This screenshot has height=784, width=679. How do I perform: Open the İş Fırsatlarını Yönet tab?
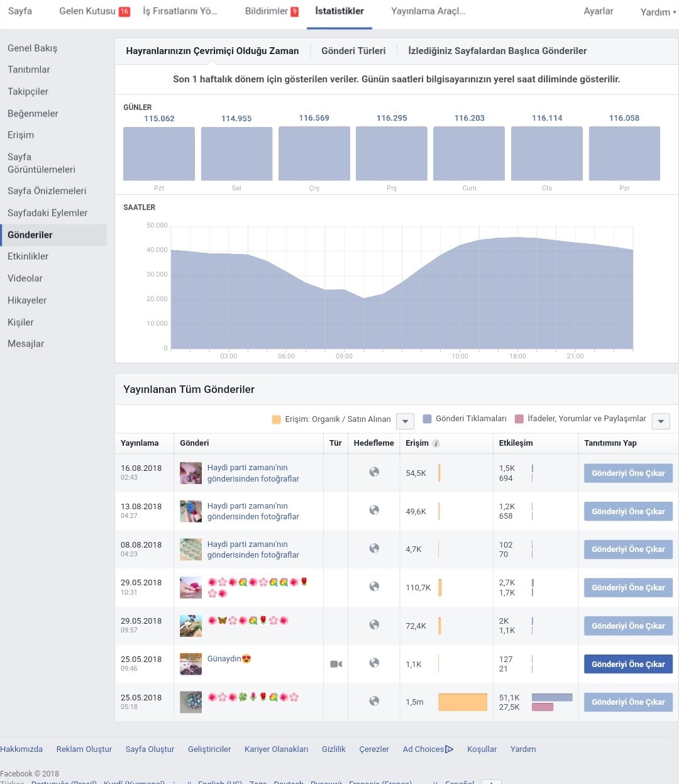180,11
